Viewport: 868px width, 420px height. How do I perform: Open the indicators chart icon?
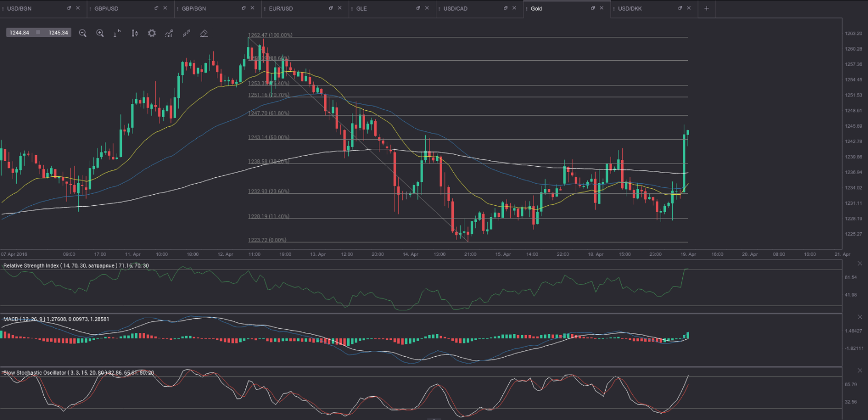169,33
